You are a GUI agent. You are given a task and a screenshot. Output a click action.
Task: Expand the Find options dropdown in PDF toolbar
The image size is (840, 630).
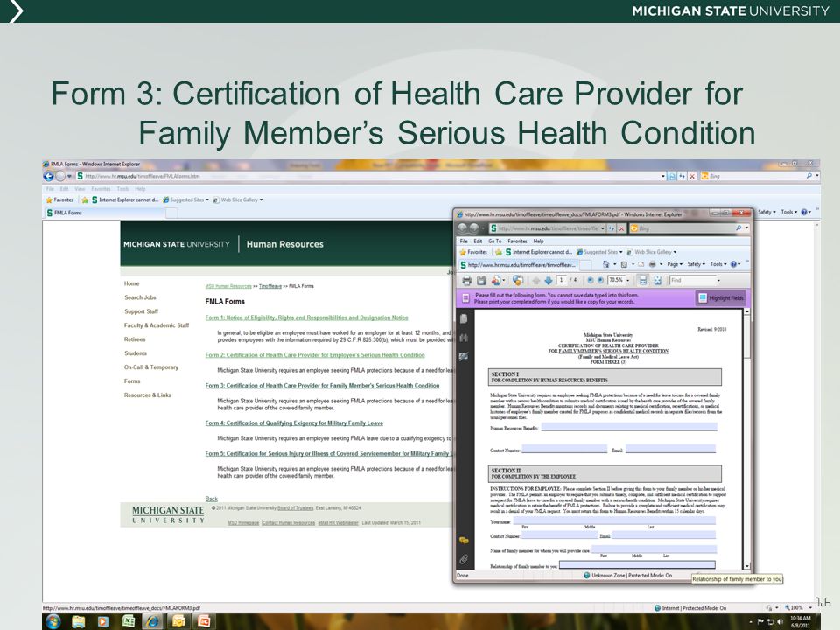coord(718,280)
